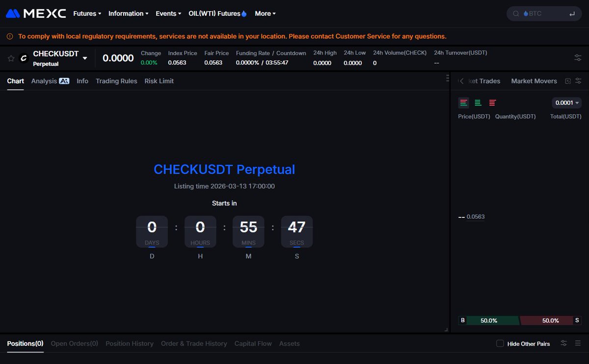Image resolution: width=589 pixels, height=364 pixels.
Task: Click the Price(USDT) column header
Action: pos(474,116)
